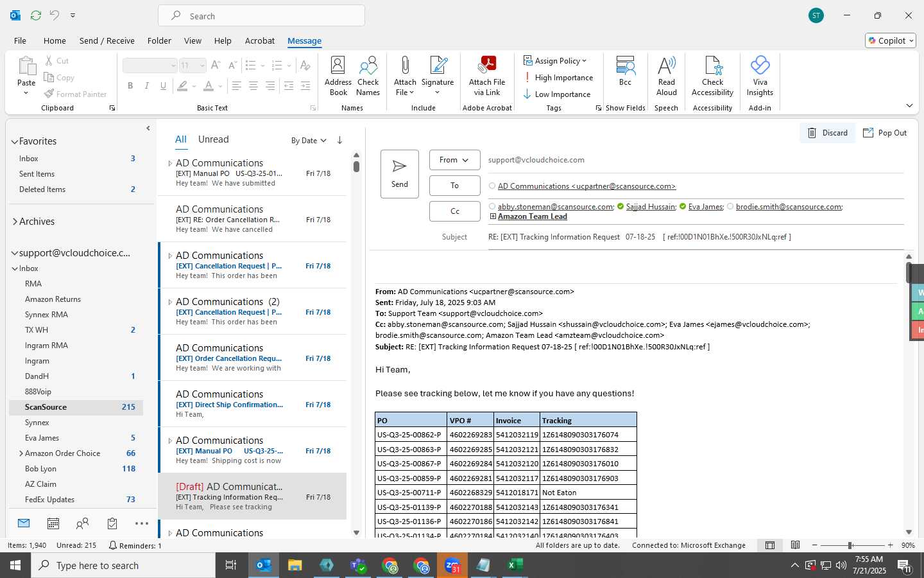
Task: Discard the draft message
Action: pos(827,133)
